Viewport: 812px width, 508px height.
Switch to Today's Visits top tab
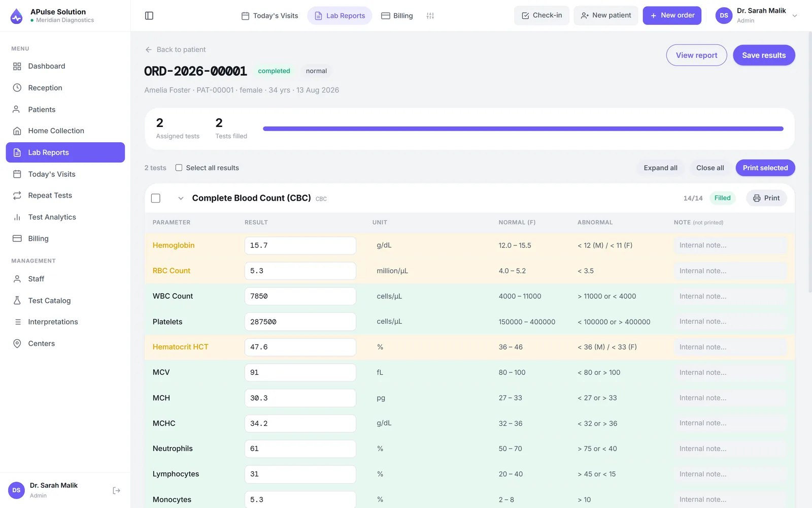point(269,16)
